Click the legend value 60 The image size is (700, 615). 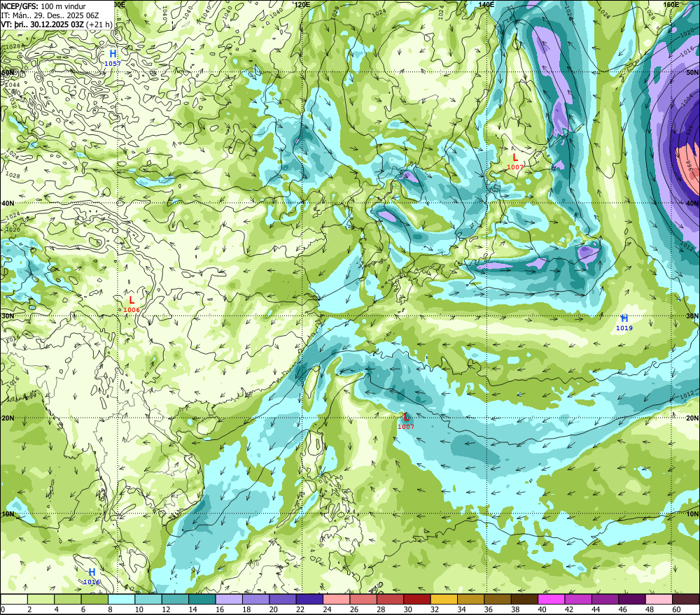[676, 609]
